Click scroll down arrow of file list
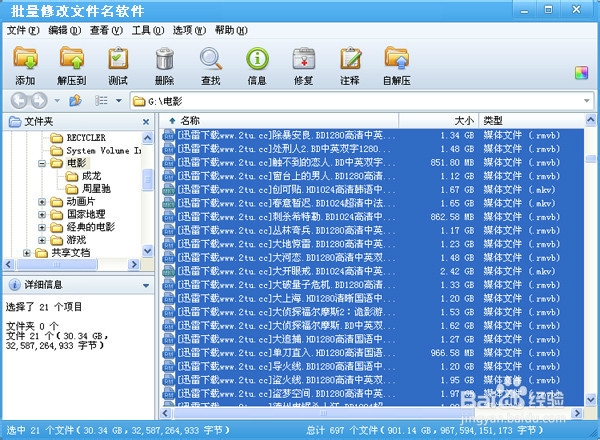The image size is (600, 440). [590, 400]
